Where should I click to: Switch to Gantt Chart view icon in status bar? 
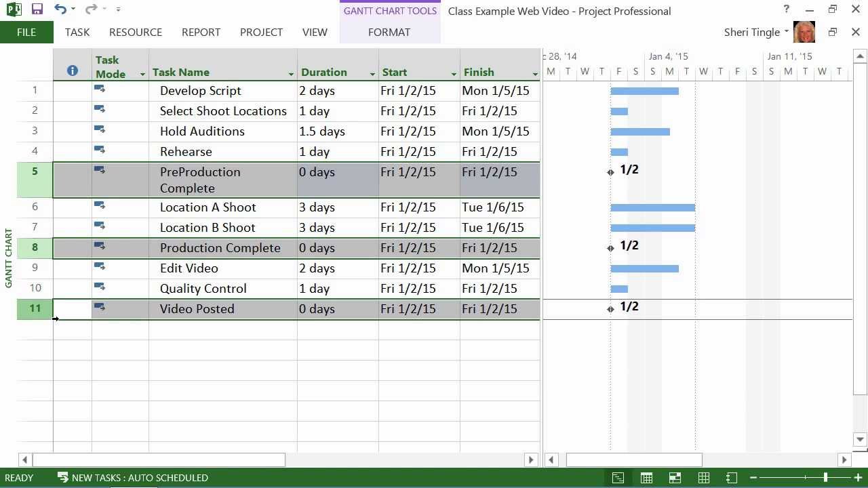(618, 478)
